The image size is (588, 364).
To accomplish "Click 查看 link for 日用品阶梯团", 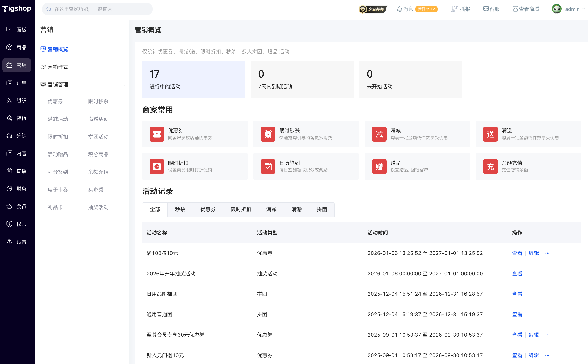I will tap(517, 294).
